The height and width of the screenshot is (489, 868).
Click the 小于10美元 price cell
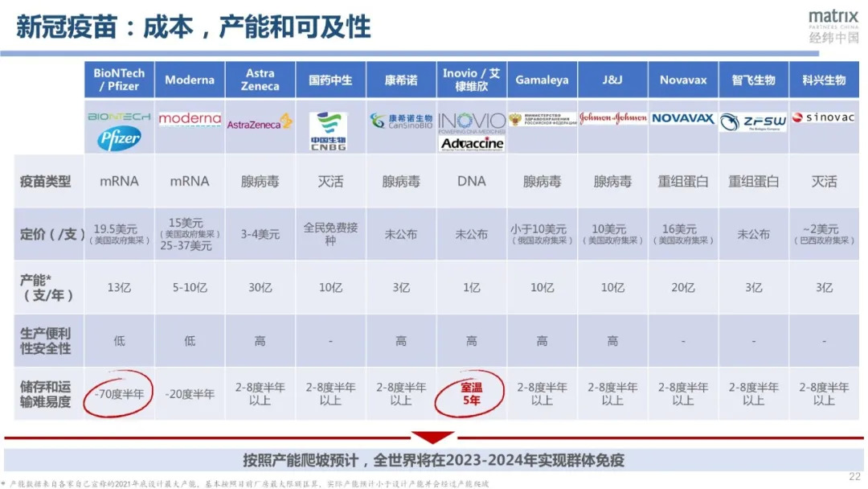542,234
